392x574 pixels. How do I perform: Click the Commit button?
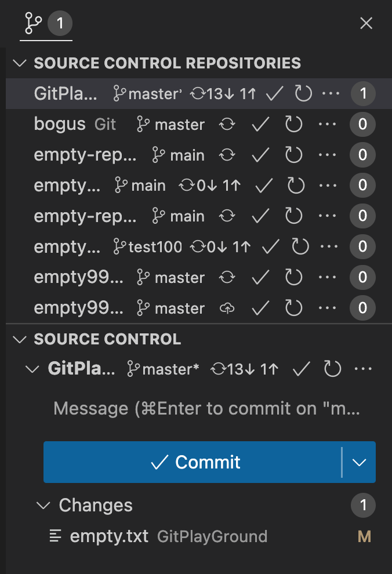click(x=197, y=462)
